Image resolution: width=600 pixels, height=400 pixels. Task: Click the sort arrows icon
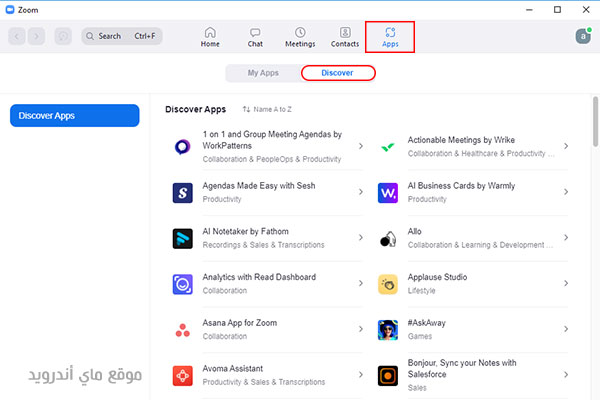coord(246,109)
